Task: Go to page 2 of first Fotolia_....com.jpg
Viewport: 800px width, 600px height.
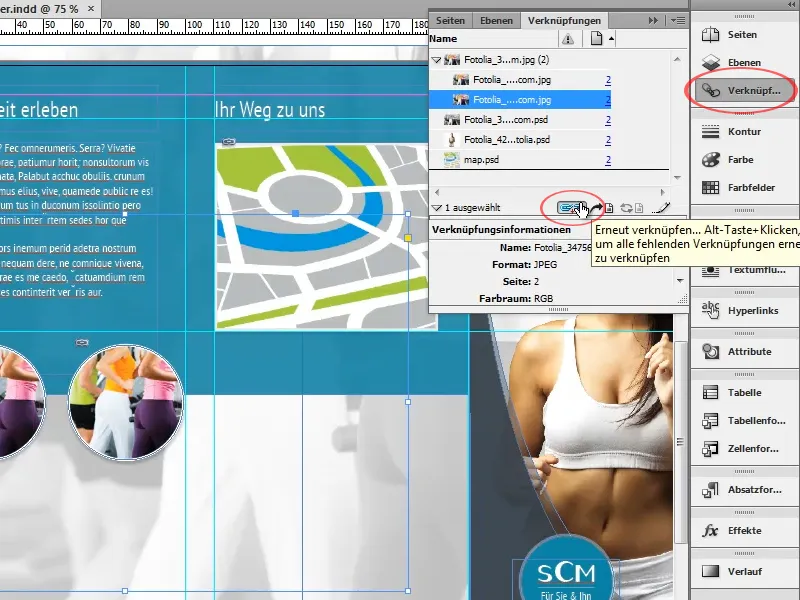Action: (x=608, y=80)
